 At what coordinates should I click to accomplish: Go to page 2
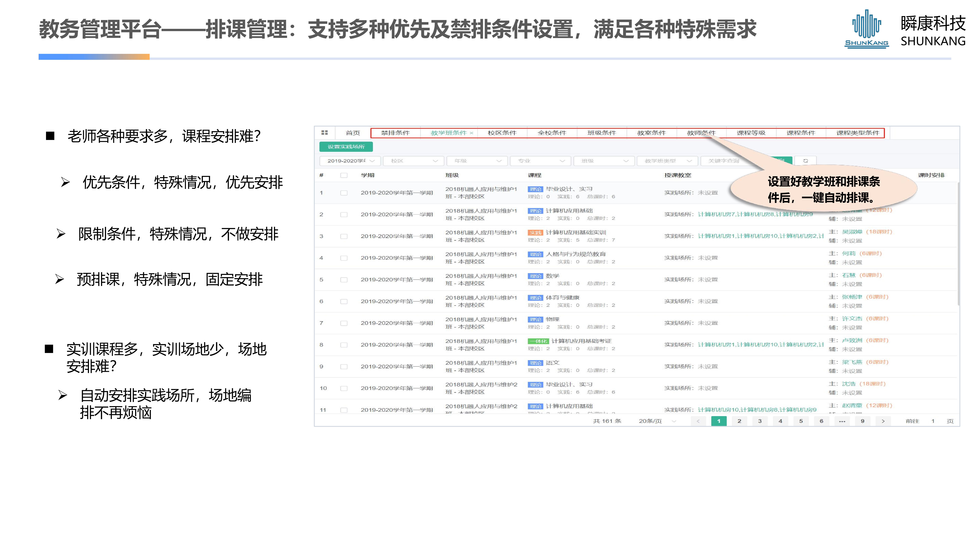coord(739,421)
